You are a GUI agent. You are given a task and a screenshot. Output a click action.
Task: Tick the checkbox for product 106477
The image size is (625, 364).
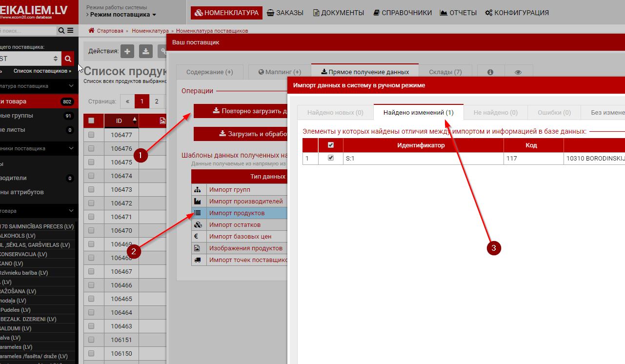(x=91, y=135)
